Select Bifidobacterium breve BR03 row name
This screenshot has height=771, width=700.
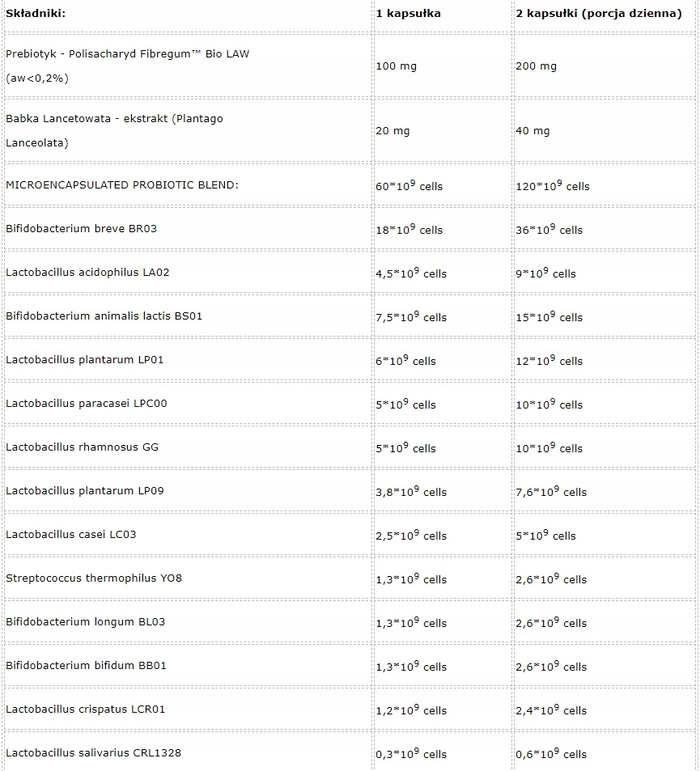click(x=81, y=229)
